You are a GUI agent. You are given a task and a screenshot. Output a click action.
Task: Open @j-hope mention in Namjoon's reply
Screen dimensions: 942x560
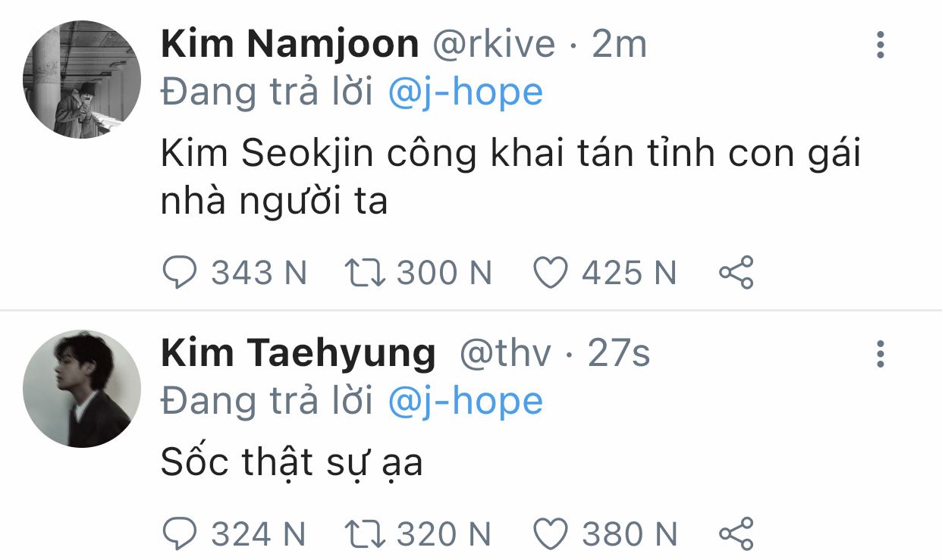pos(466,92)
